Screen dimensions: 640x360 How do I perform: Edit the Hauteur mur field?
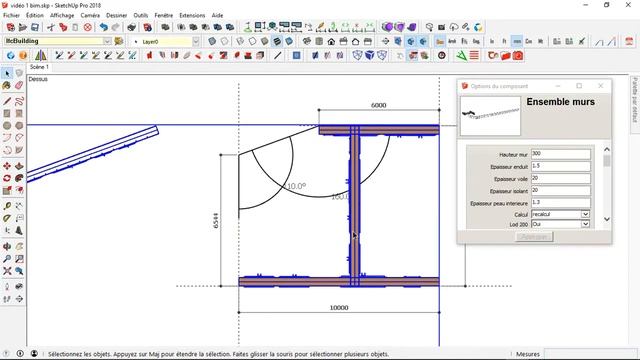click(561, 154)
